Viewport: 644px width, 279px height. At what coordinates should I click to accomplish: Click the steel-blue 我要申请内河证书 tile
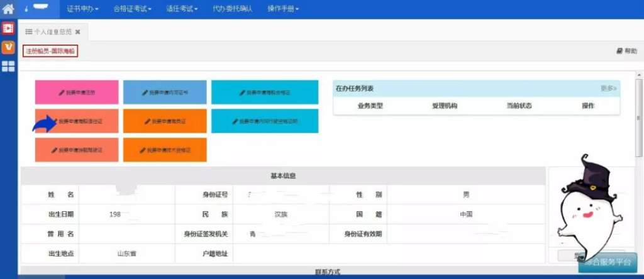165,92
